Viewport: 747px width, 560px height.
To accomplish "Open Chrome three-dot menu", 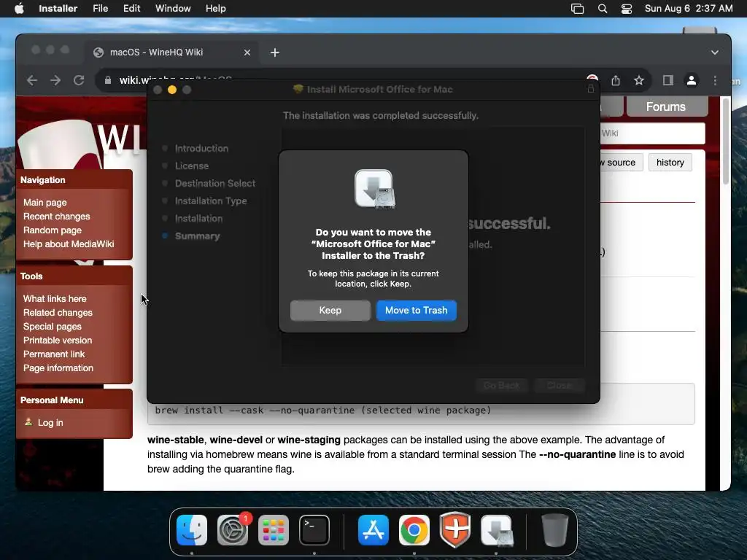I will coord(715,80).
